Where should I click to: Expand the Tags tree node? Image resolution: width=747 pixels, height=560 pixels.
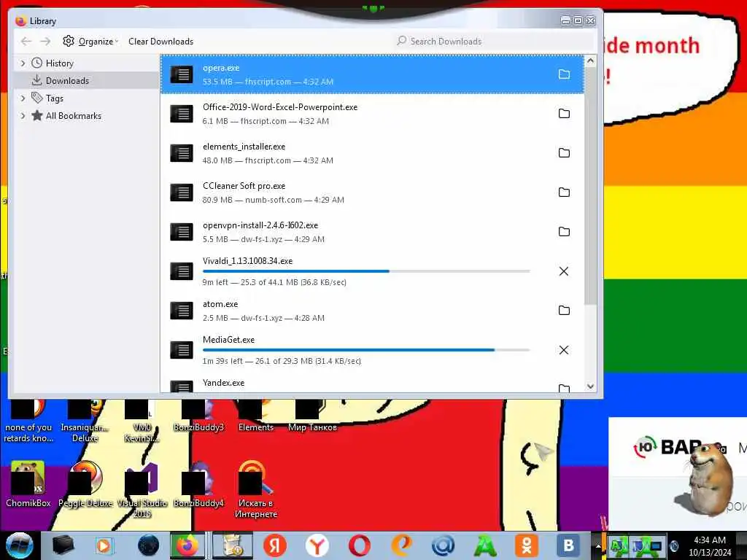click(23, 98)
